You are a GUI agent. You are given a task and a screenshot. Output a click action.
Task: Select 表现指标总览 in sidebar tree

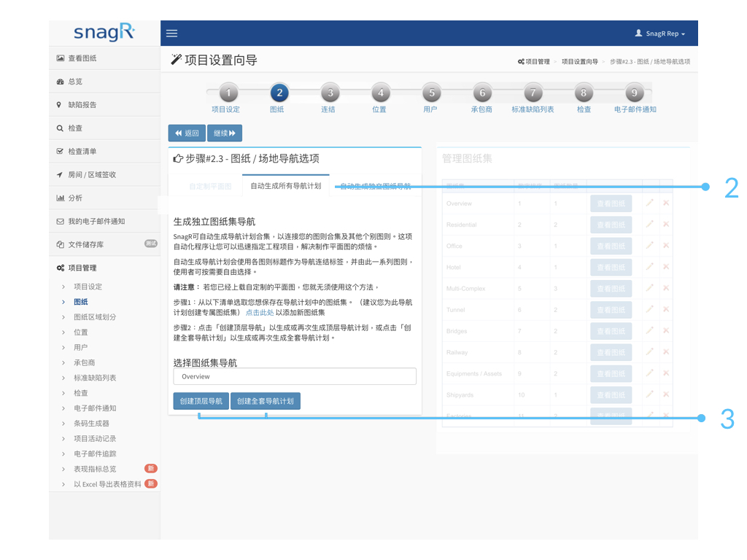click(95, 470)
